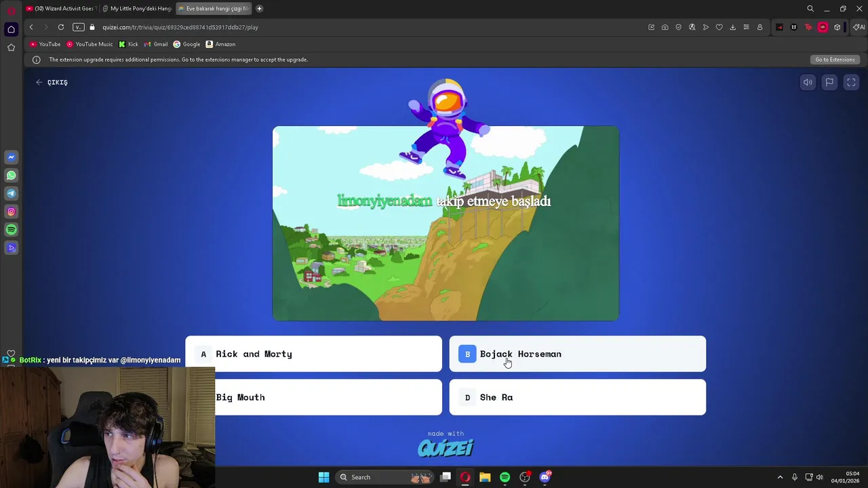868x488 pixels.
Task: Toggle fullscreen mode for the quiz
Action: [851, 82]
